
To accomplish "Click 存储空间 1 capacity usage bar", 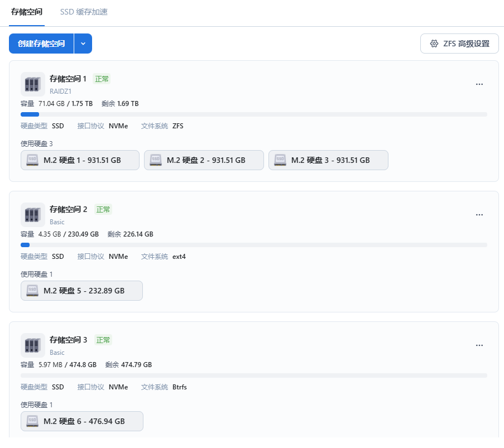I will click(x=253, y=114).
